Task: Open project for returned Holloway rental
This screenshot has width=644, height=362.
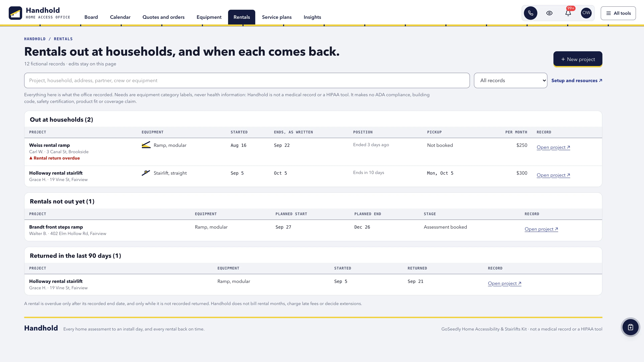Action: click(x=504, y=283)
